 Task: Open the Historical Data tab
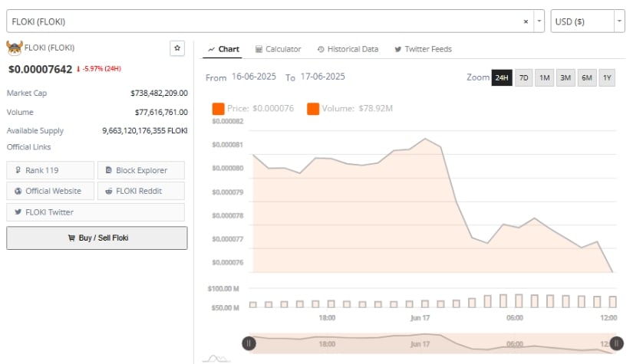point(348,49)
